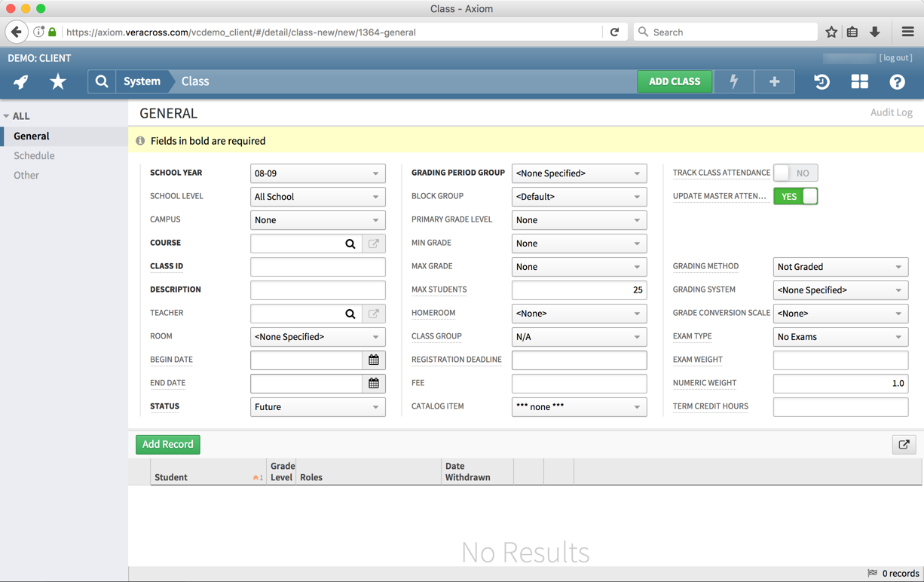Click the help question mark icon
924x582 pixels.
897,81
